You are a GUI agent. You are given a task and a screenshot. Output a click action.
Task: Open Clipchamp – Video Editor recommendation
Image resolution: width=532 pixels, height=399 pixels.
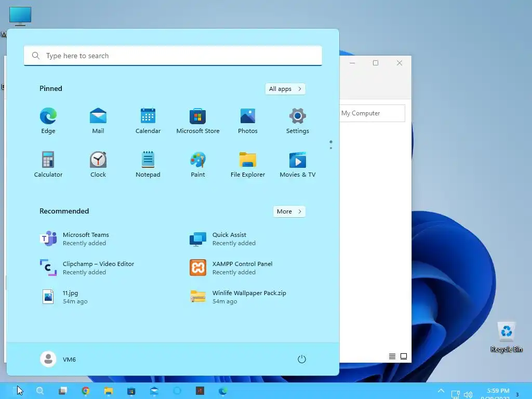pyautogui.click(x=87, y=268)
